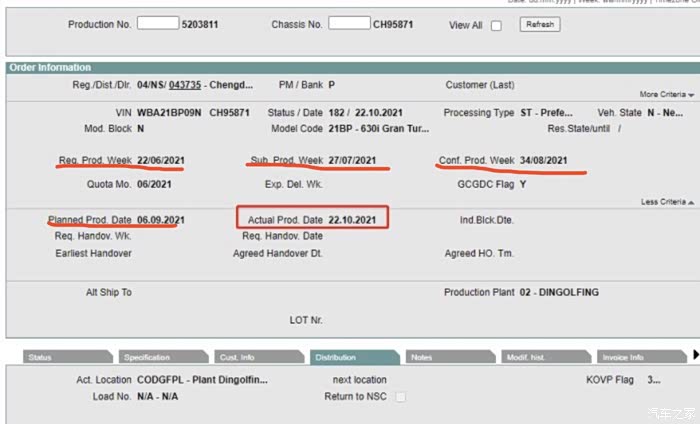Click the Conf. Prod. Week value 34/08/2021

543,161
